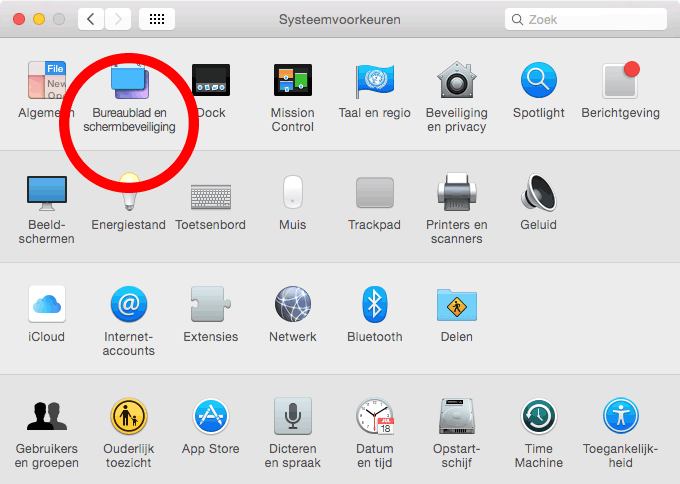The image size is (680, 484).
Task: Open Mission Control settings
Action: coord(293,82)
